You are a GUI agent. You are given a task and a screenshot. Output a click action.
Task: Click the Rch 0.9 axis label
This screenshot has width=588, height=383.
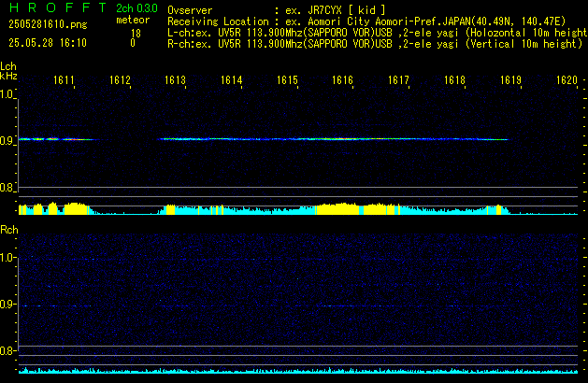pyautogui.click(x=7, y=304)
